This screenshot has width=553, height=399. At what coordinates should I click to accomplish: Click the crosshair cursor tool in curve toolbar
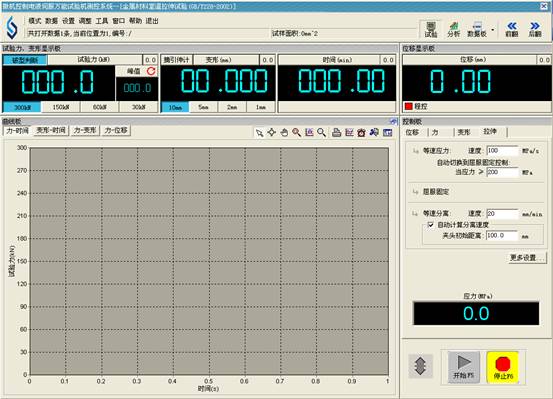[272, 133]
